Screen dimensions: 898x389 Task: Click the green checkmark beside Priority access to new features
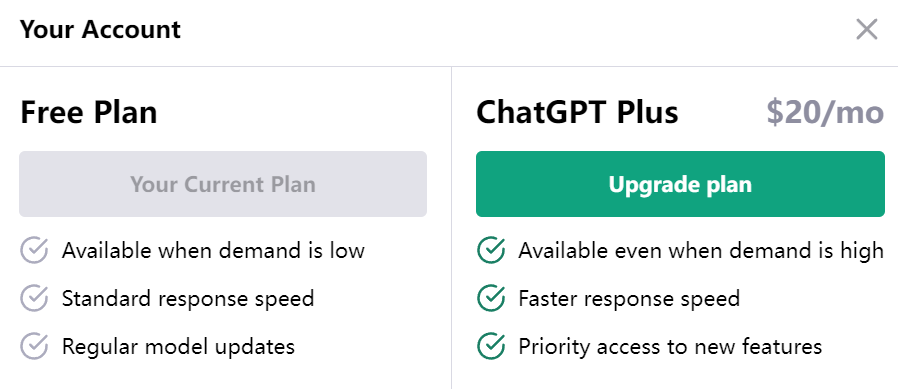491,347
